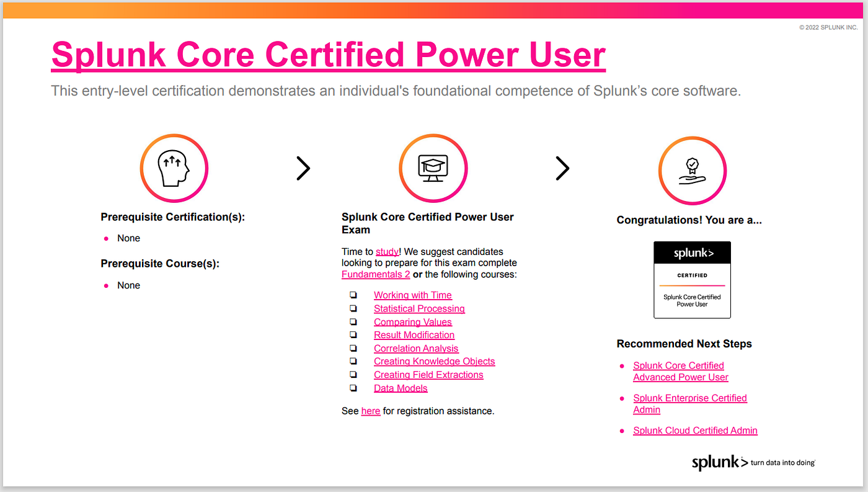868x492 pixels.
Task: Click the Recommended Next Steps heading
Action: [x=684, y=344]
